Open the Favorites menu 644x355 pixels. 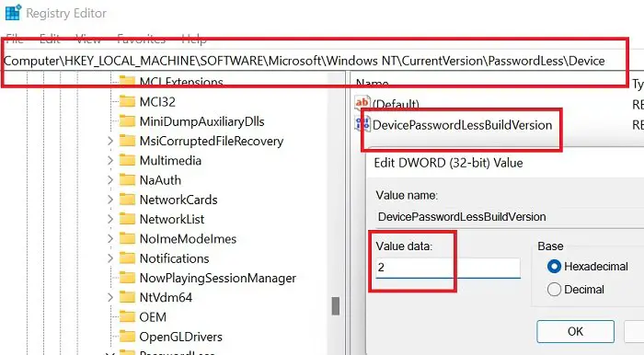[142, 40]
